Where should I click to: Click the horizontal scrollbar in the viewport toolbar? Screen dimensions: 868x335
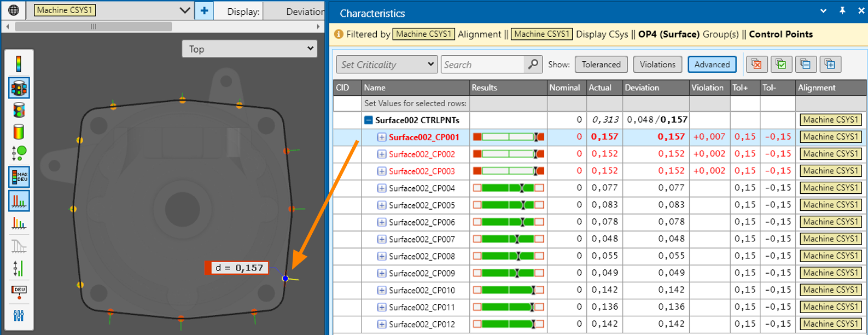point(94,26)
